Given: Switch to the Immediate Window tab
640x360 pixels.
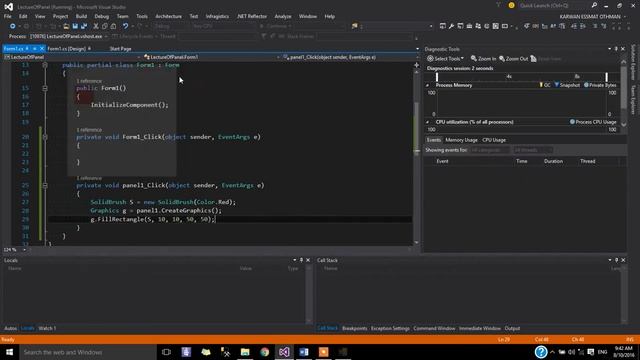Looking at the screenshot, I should pos(480,328).
